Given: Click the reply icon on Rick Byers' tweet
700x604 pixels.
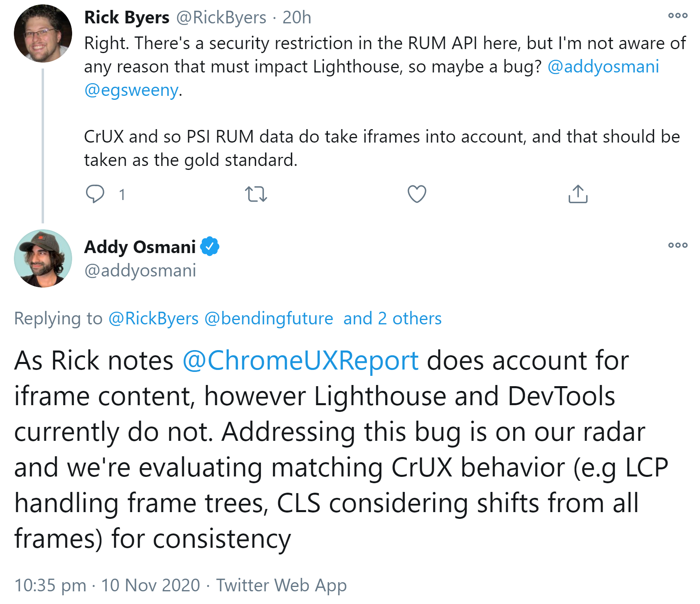Looking at the screenshot, I should [x=95, y=194].
